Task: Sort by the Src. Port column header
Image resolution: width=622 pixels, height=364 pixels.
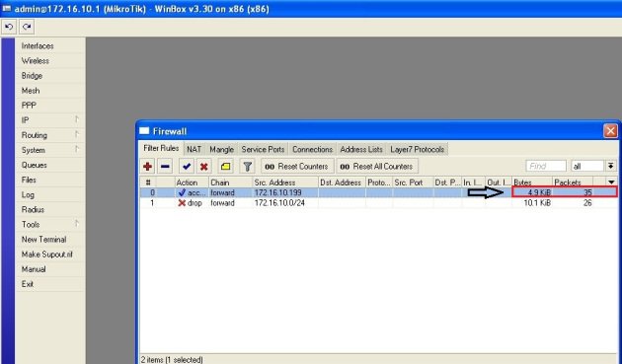Action: coord(413,182)
